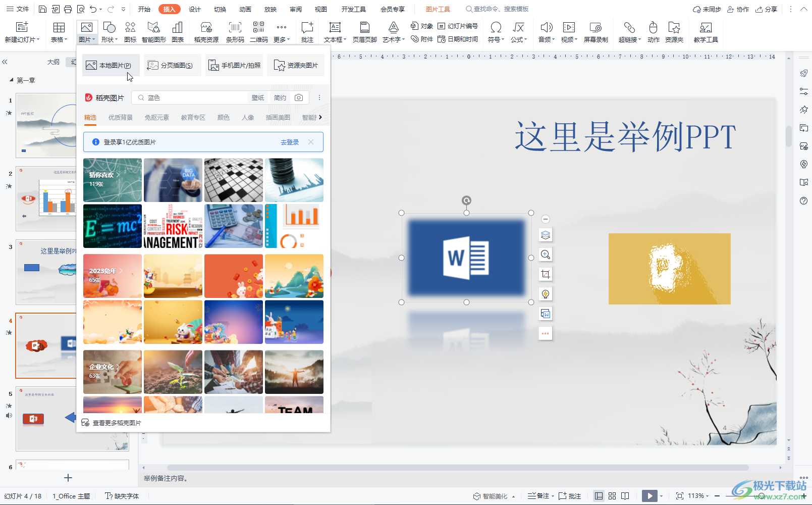Click 超链接 hyperlink tool
The width and height of the screenshot is (812, 505).
pos(630,32)
